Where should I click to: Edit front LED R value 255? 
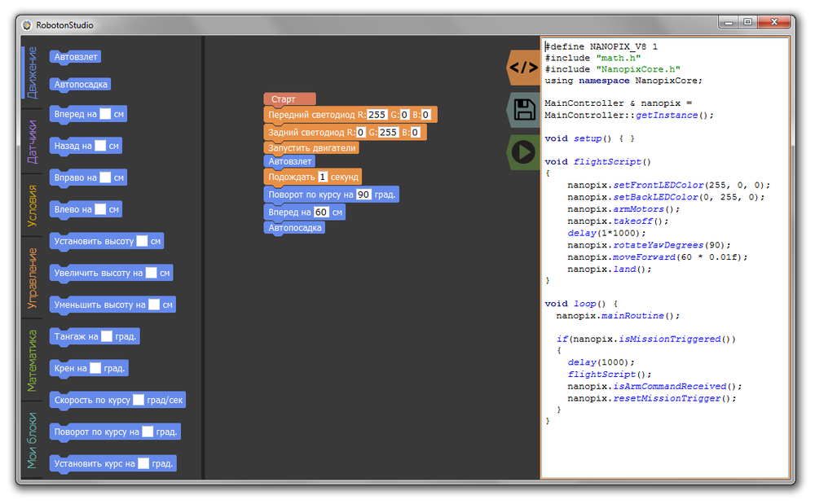(377, 115)
